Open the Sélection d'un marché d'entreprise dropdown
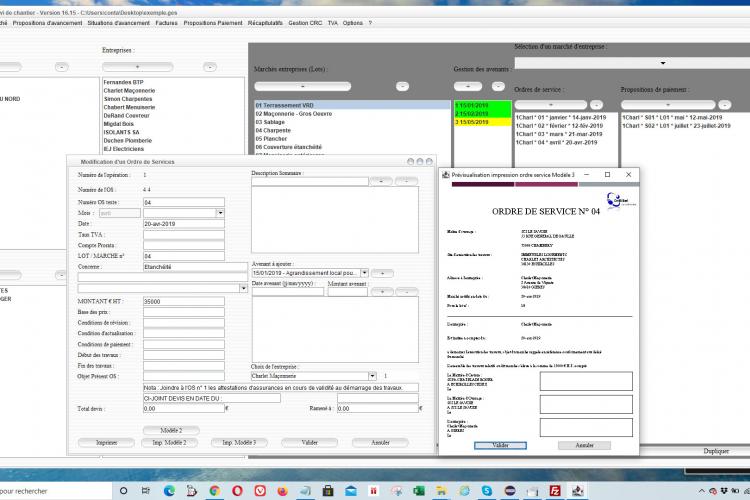 click(662, 63)
